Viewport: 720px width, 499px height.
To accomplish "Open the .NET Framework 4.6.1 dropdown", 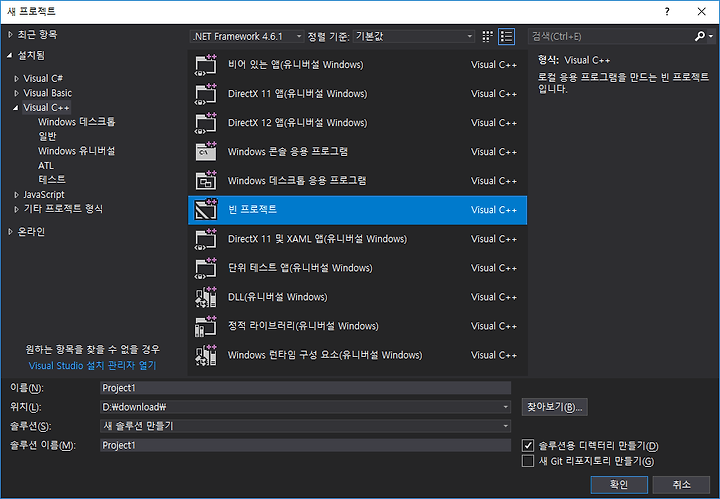I will tap(247, 36).
